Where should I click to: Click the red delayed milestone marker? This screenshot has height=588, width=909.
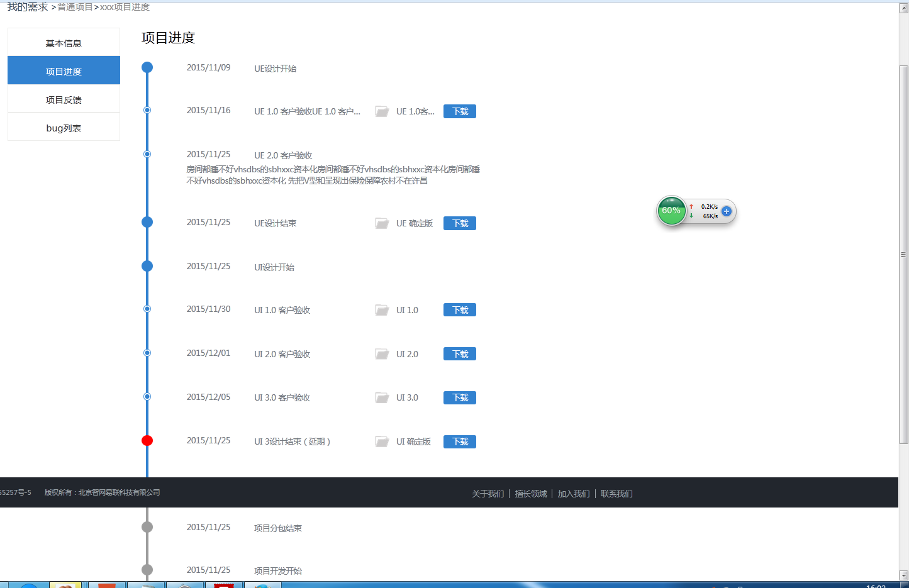tap(147, 440)
